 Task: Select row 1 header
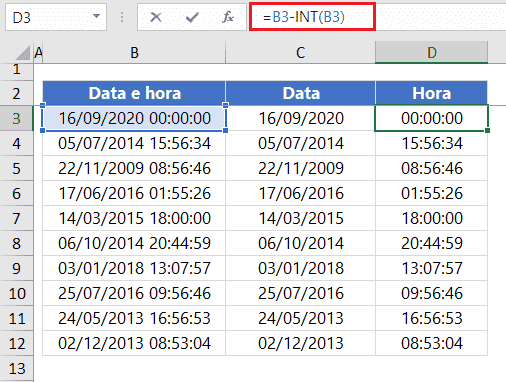click(17, 70)
